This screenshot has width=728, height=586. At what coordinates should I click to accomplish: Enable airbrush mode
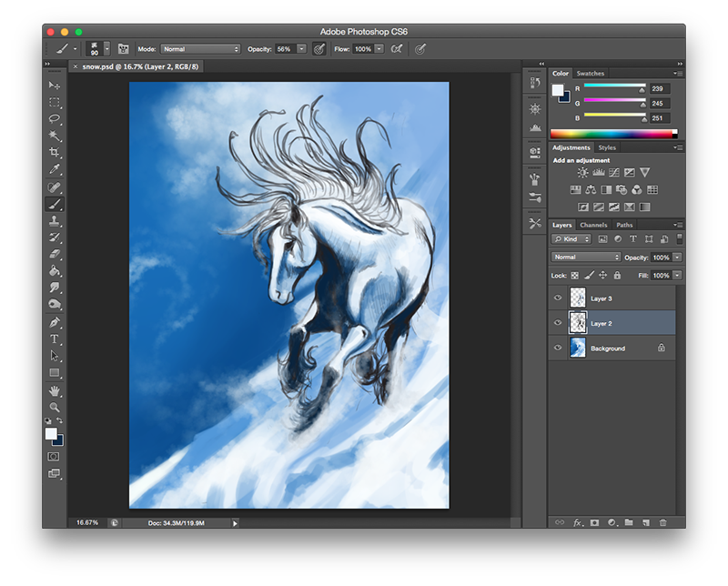(x=397, y=49)
